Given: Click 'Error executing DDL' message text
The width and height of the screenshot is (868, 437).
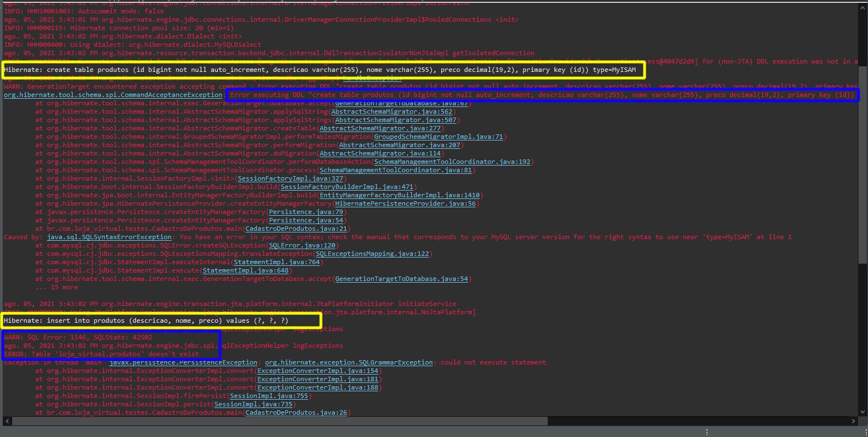Looking at the screenshot, I should click(x=542, y=95).
